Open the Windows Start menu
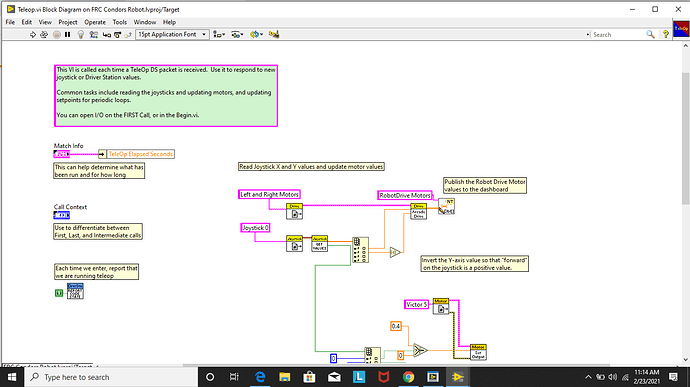 click(x=12, y=377)
